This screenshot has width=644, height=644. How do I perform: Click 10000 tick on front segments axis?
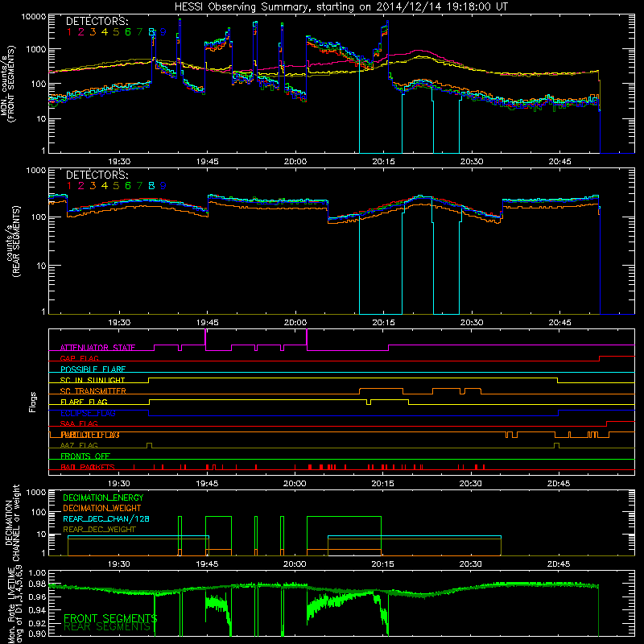click(x=34, y=17)
